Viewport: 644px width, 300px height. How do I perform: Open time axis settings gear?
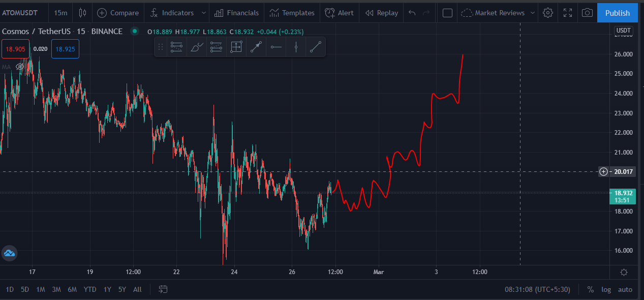[x=624, y=273]
